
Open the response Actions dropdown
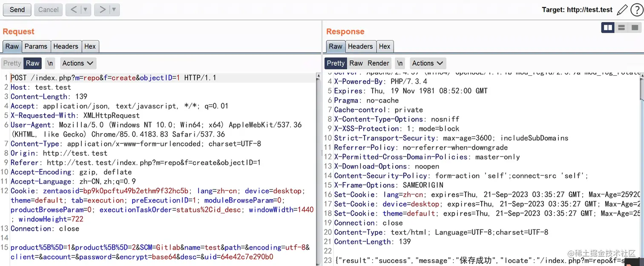(428, 63)
